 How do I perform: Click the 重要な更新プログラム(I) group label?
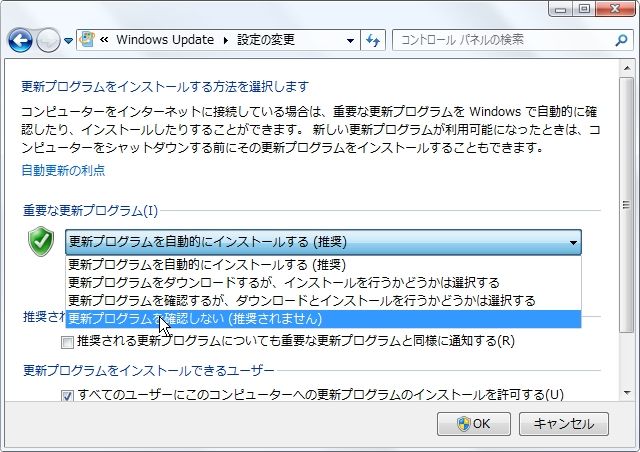coord(90,211)
